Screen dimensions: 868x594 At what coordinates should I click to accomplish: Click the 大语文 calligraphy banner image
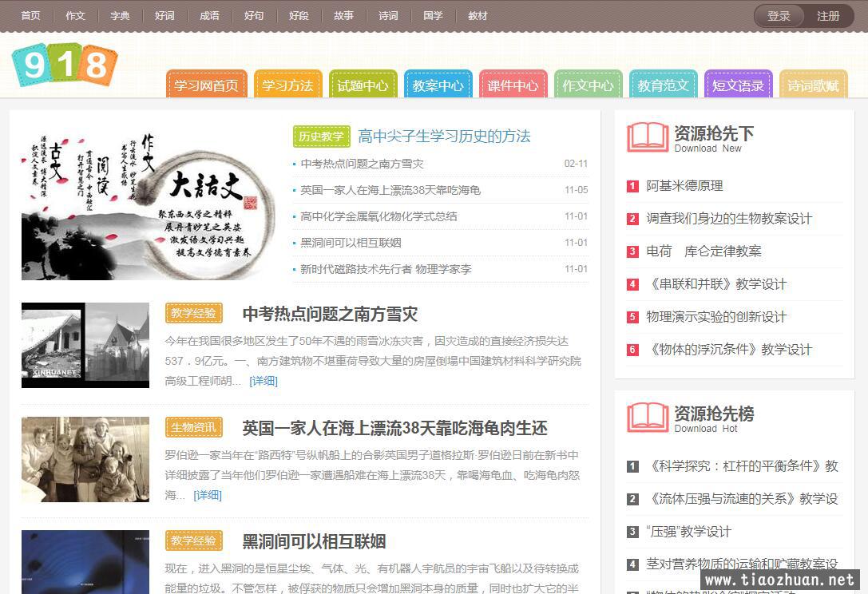tap(149, 204)
